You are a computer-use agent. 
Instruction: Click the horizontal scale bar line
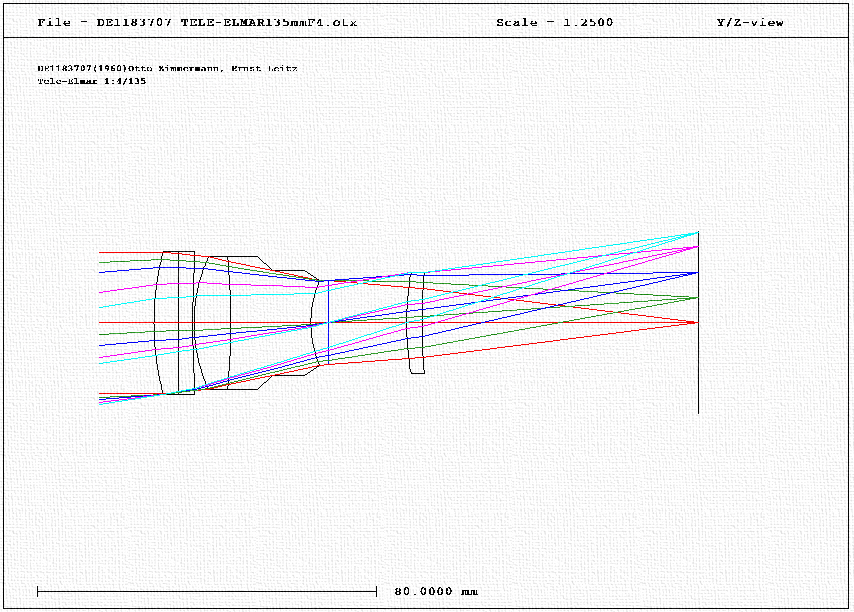click(x=207, y=591)
